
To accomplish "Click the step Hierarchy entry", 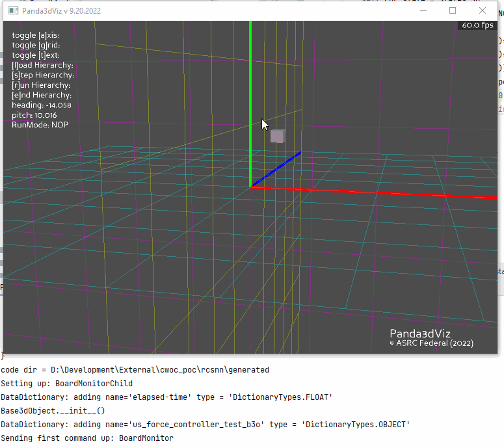I will 43,75.
